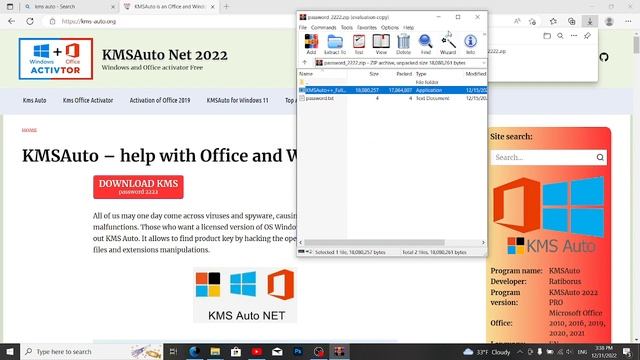
Task: Close the KMSAuto browser tab
Action: (212, 7)
